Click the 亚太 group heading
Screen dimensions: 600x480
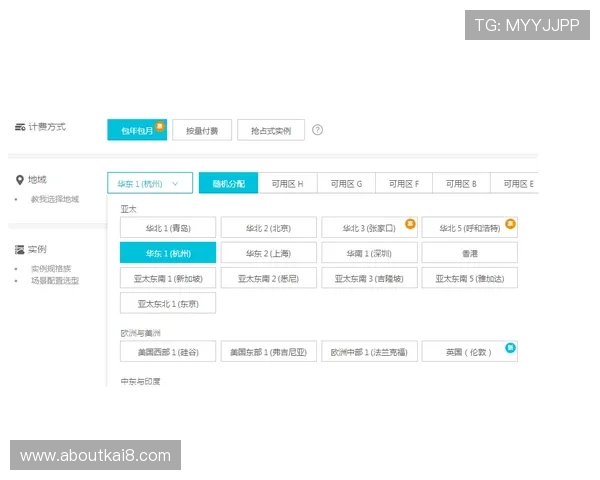128,209
